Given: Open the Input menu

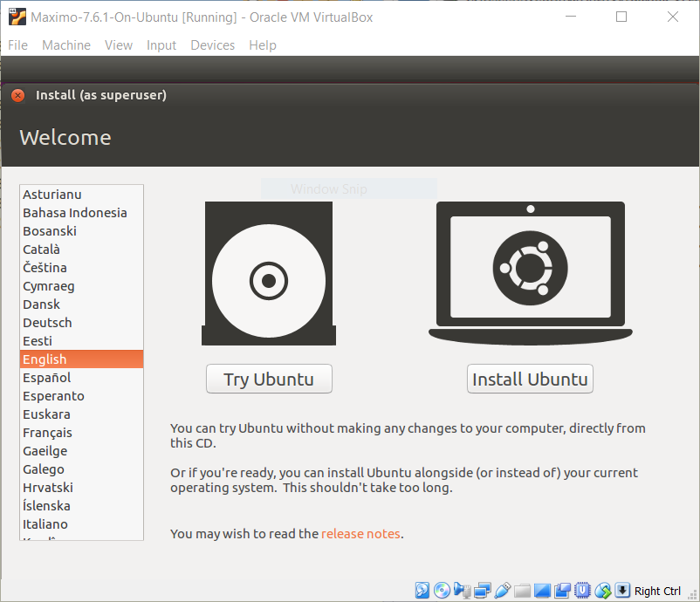Looking at the screenshot, I should click(x=161, y=45).
